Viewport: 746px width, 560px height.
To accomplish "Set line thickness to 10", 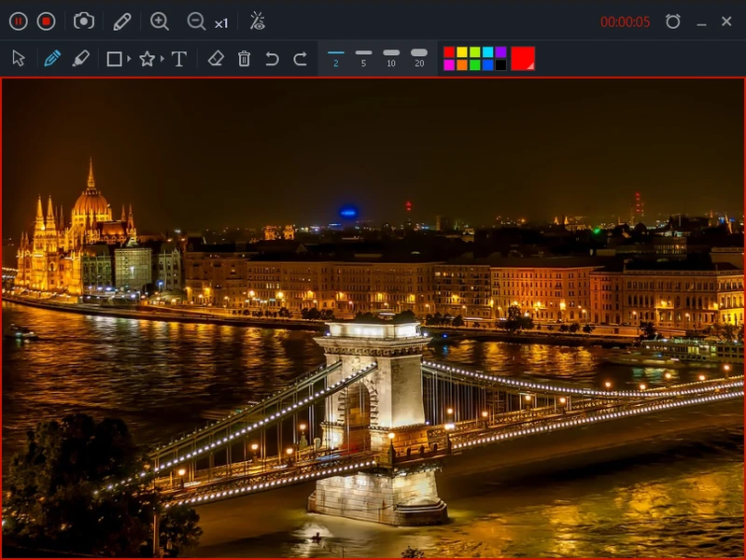I will click(391, 58).
